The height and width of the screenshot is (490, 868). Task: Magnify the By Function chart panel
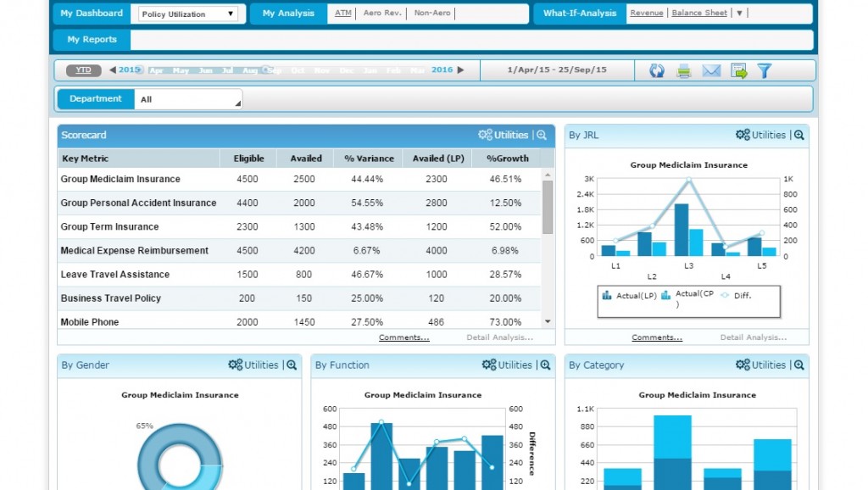[x=545, y=365]
